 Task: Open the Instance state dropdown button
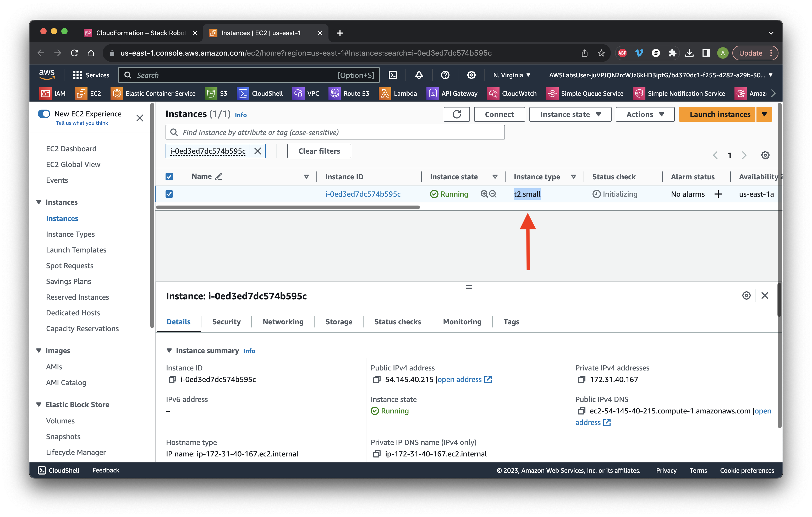click(x=570, y=114)
